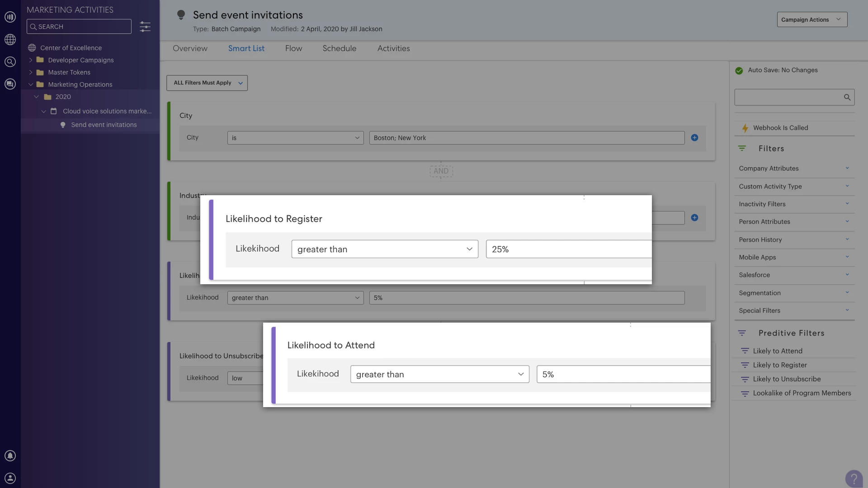Viewport: 868px width, 488px height.
Task: Add a value with City plus icon
Action: tap(694, 138)
